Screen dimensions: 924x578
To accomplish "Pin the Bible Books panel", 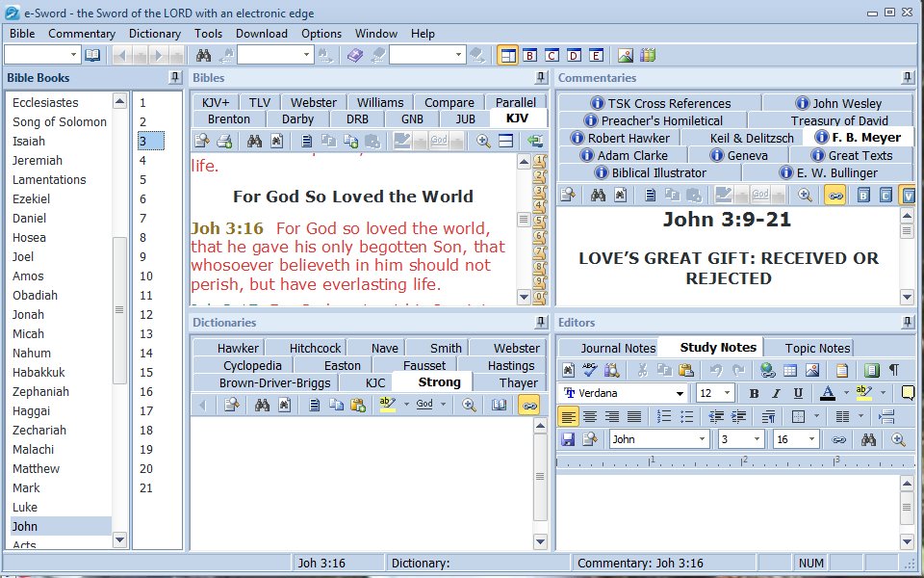I will pos(174,77).
